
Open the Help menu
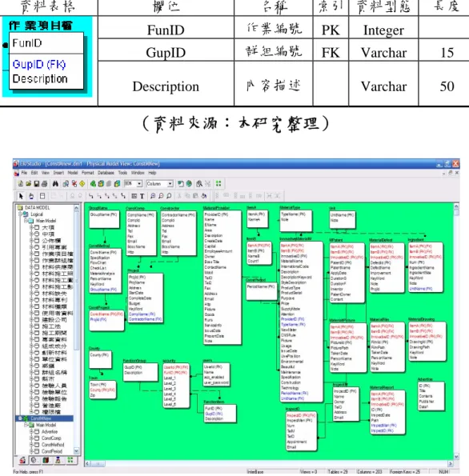point(152,173)
